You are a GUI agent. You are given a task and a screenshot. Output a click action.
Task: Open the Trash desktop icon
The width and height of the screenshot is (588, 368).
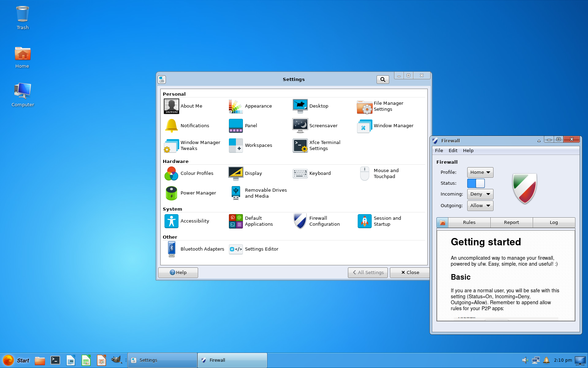coord(22,18)
